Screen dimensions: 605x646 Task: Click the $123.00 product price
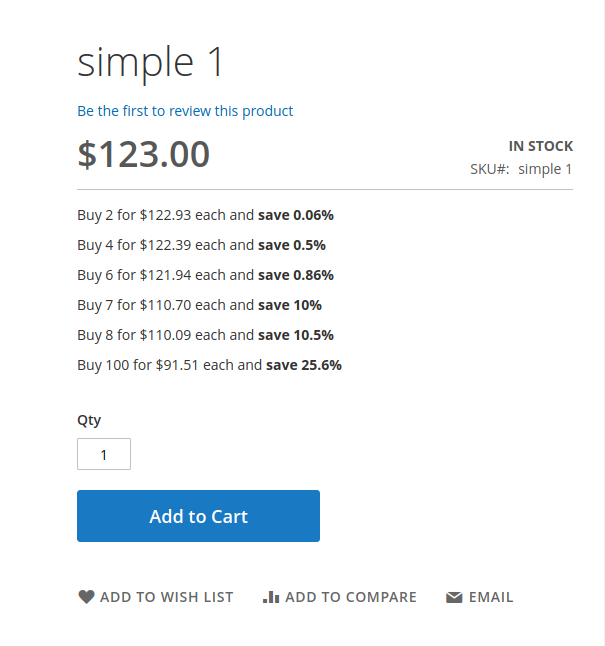143,154
